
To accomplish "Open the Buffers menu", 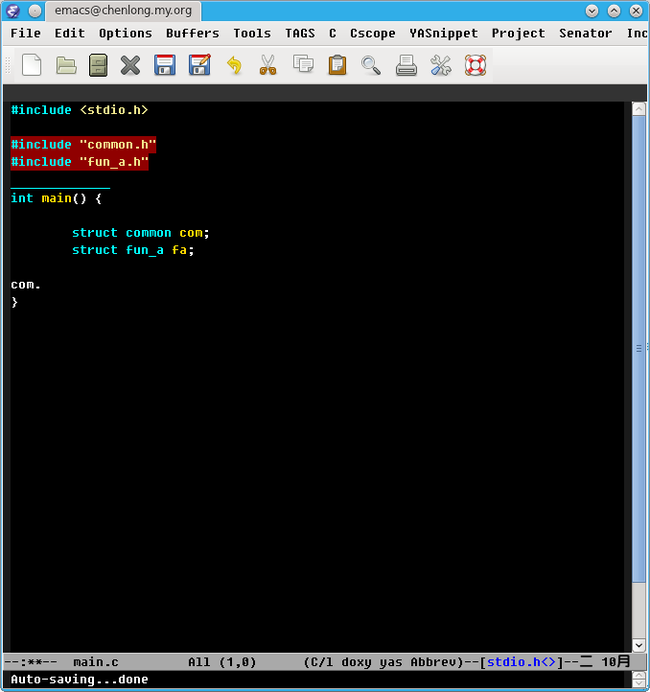I will pos(192,33).
